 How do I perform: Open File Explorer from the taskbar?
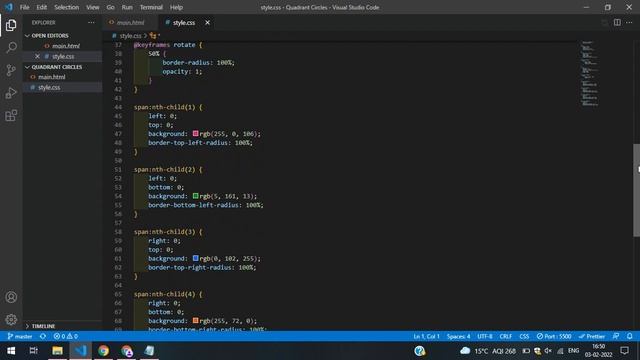coord(57,351)
